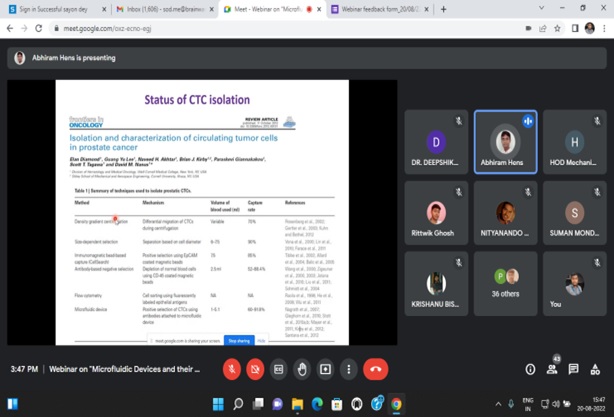Open the activities panel icon

pyautogui.click(x=593, y=369)
